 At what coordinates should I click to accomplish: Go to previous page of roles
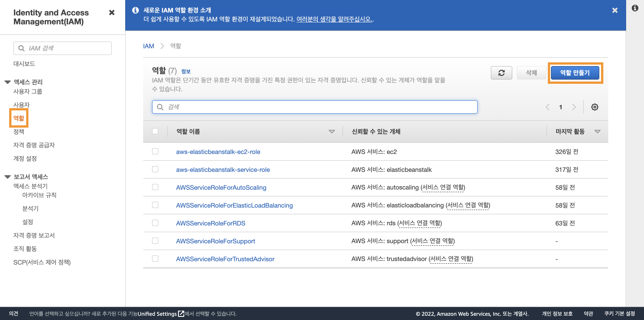[x=547, y=107]
